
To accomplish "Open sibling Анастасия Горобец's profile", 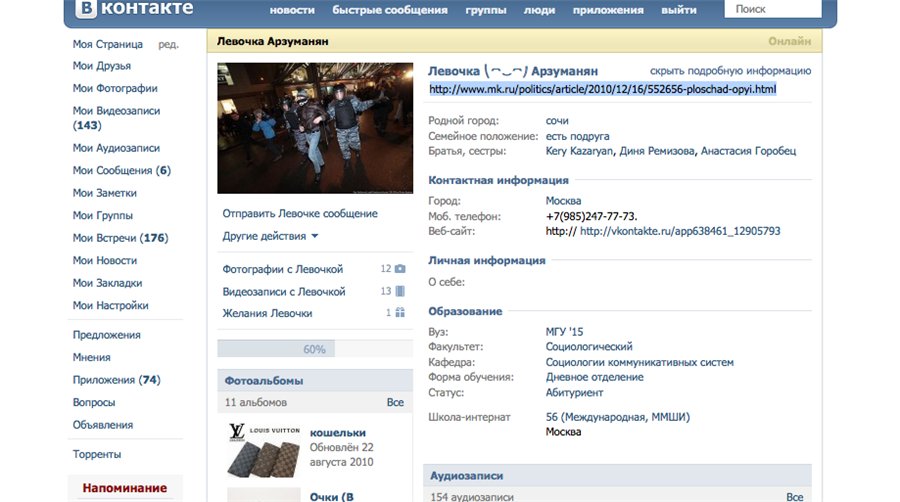I will 748,151.
